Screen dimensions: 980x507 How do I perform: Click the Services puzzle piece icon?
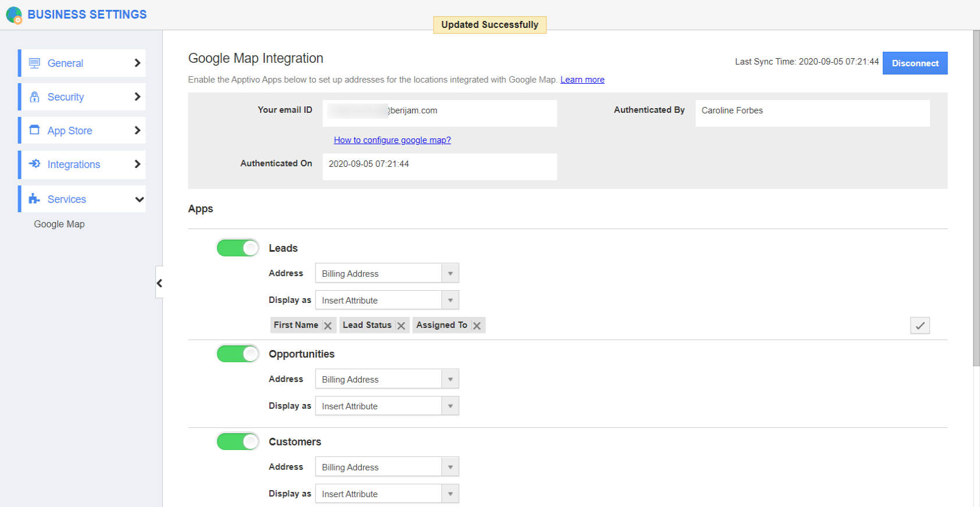coord(35,199)
